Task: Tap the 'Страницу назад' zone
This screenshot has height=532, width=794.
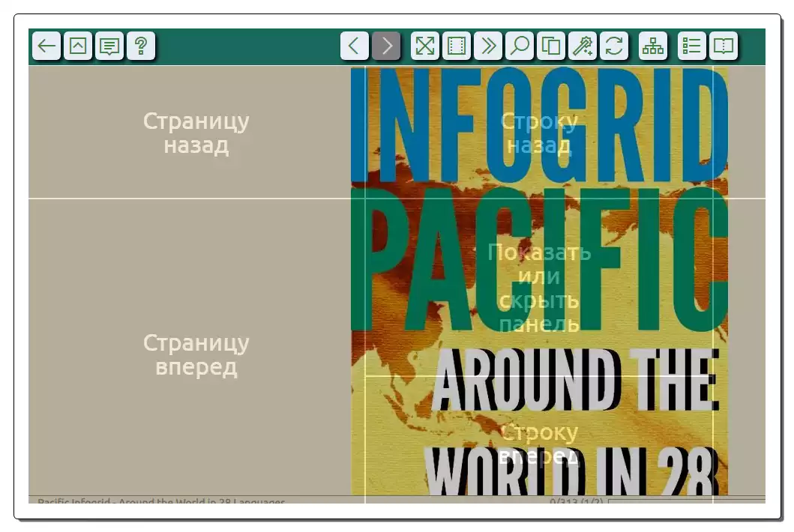Action: (196, 132)
